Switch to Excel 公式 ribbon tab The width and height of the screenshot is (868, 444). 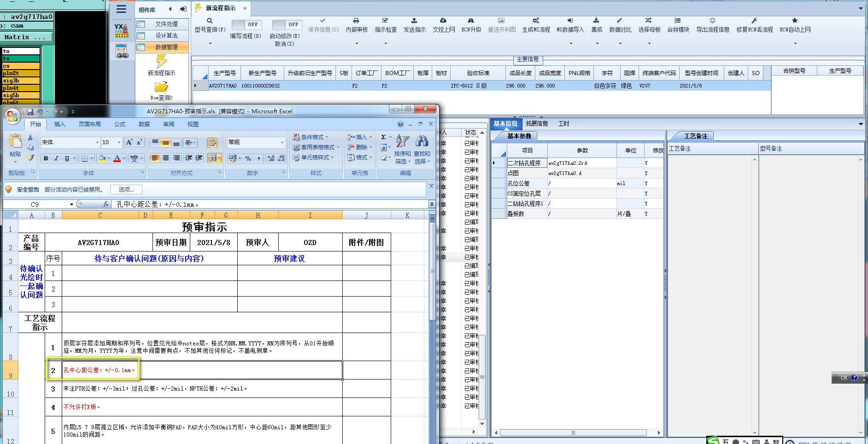[120, 124]
